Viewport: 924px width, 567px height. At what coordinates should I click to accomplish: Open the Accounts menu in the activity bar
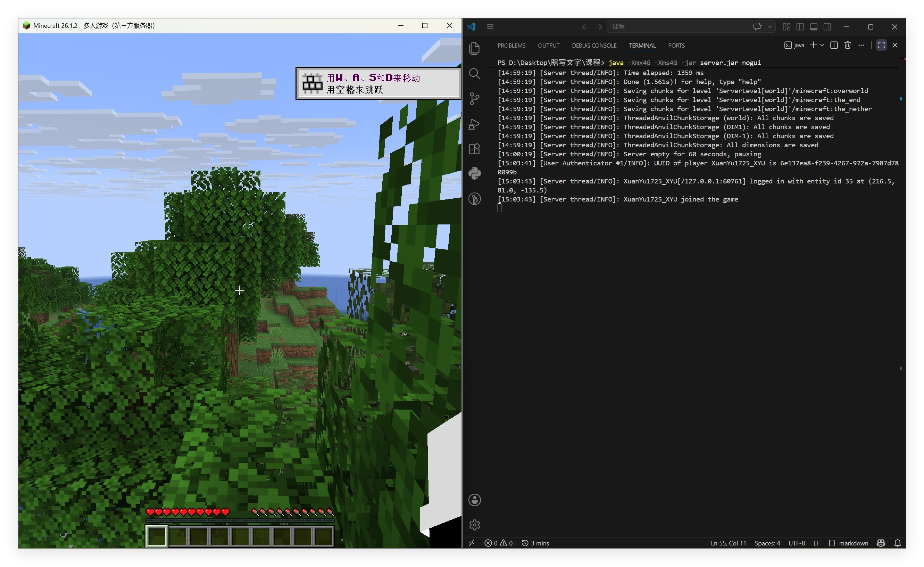(x=474, y=500)
